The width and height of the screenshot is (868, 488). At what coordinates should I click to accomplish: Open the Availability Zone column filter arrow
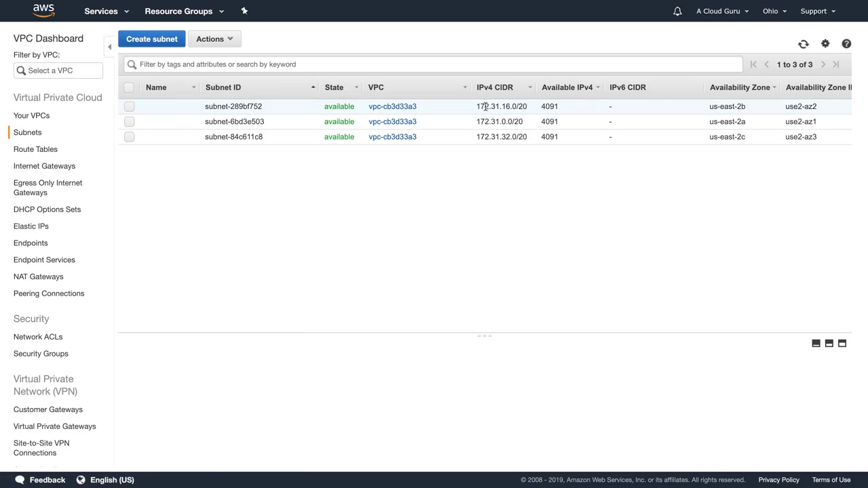click(x=774, y=87)
